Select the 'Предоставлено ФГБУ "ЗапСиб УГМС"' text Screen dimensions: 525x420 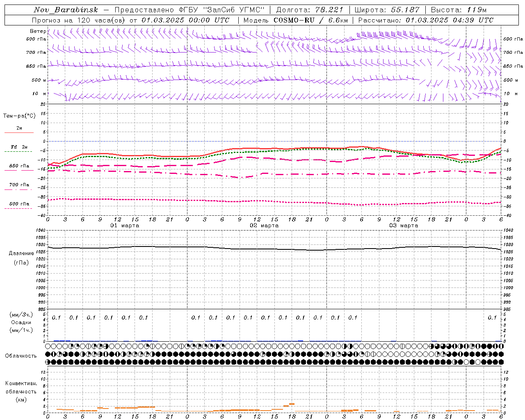(189, 10)
